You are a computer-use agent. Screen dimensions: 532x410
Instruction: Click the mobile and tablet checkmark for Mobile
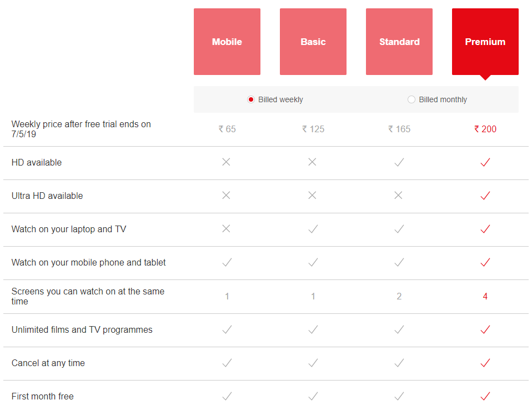(x=227, y=262)
